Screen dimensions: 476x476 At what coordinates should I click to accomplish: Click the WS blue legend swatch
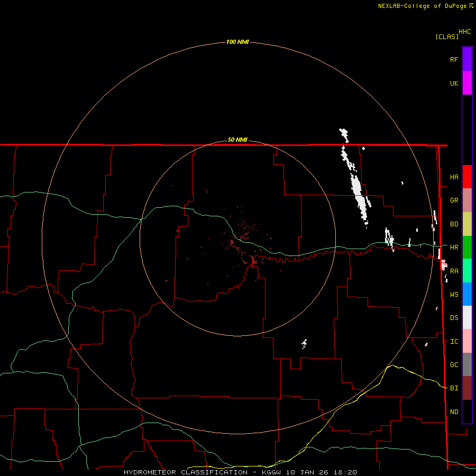coord(467,294)
